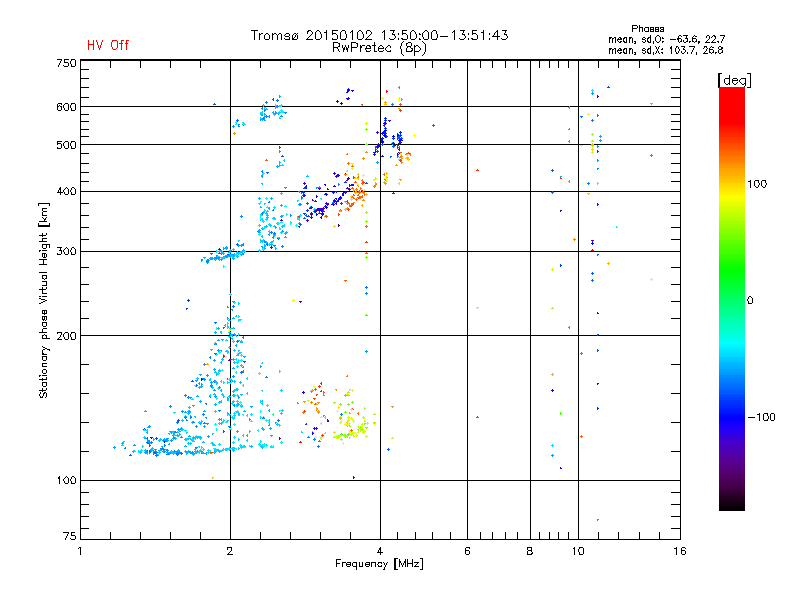
Task: Click the y-axis label '75'
Action: click(69, 536)
